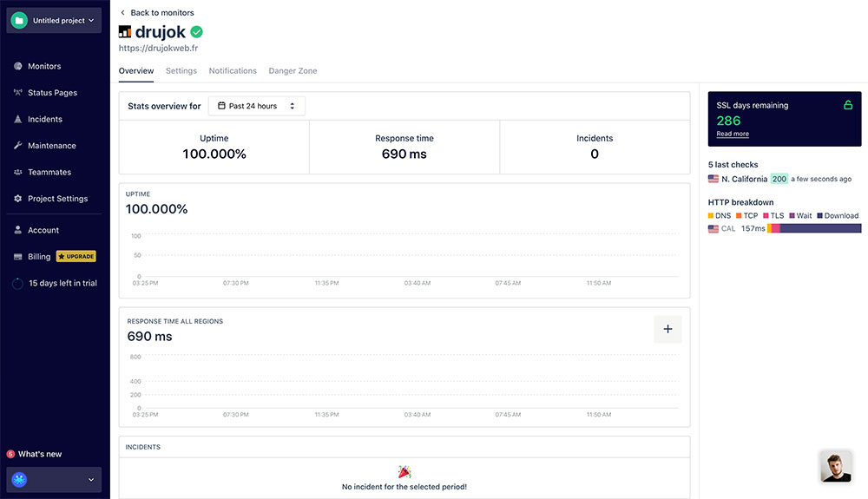Click the Uptime 100.000% stat card
Viewport: 868px width, 499px height.
pos(214,148)
